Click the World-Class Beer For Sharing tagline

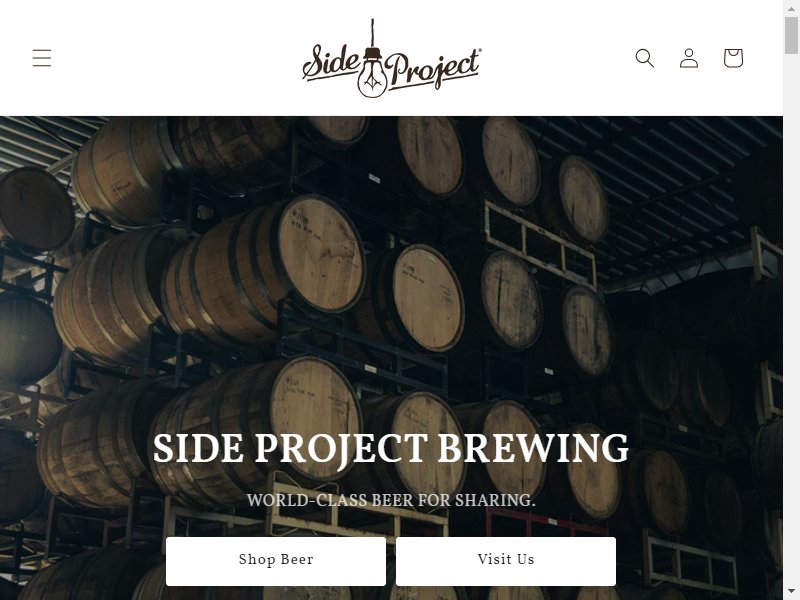(391, 500)
